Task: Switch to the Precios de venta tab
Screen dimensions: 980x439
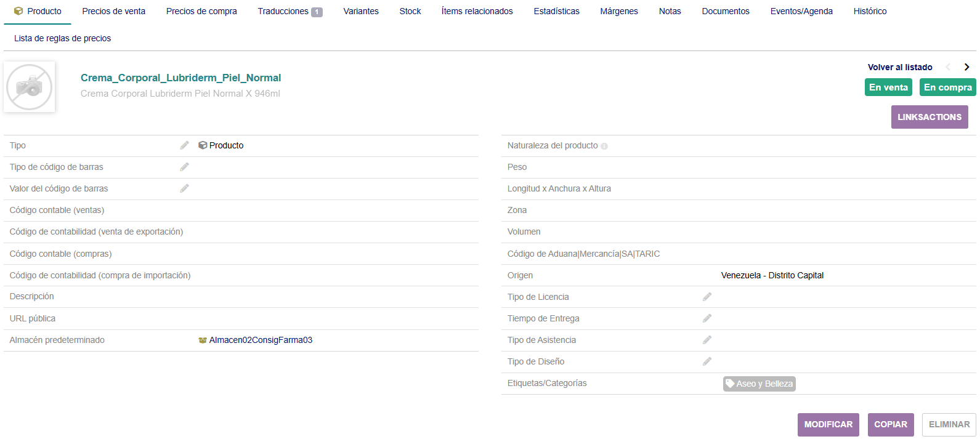Action: (114, 11)
